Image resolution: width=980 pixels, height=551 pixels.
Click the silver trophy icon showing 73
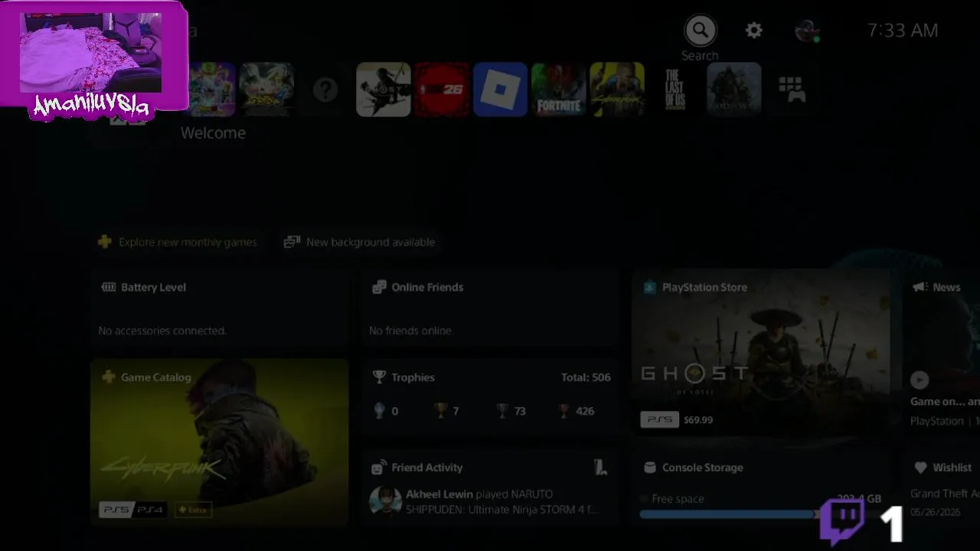tap(502, 411)
